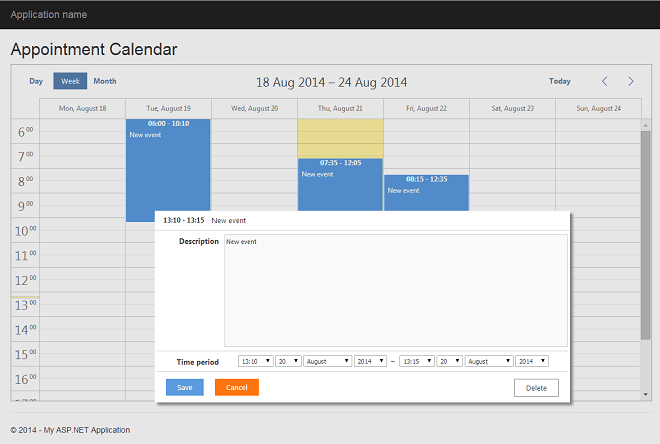The width and height of the screenshot is (660, 444).
Task: Go to previous week arrow
Action: 604,81
